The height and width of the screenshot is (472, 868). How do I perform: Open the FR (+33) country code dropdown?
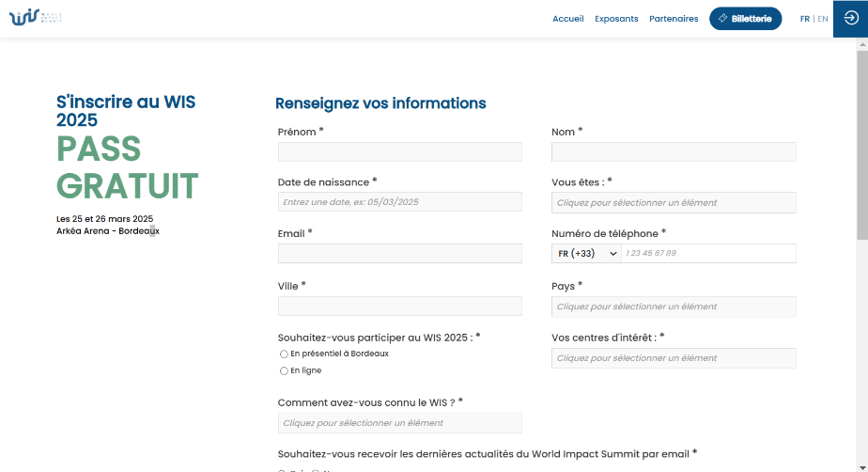587,253
